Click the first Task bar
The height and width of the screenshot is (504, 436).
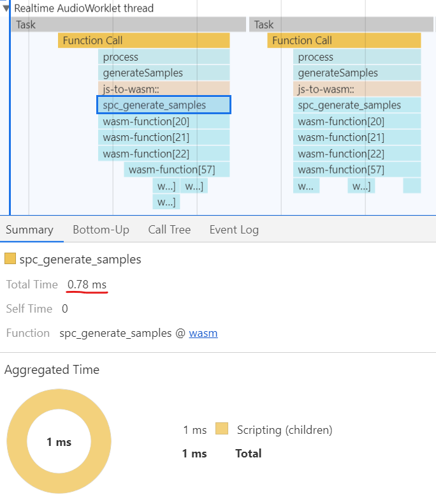tap(129, 24)
